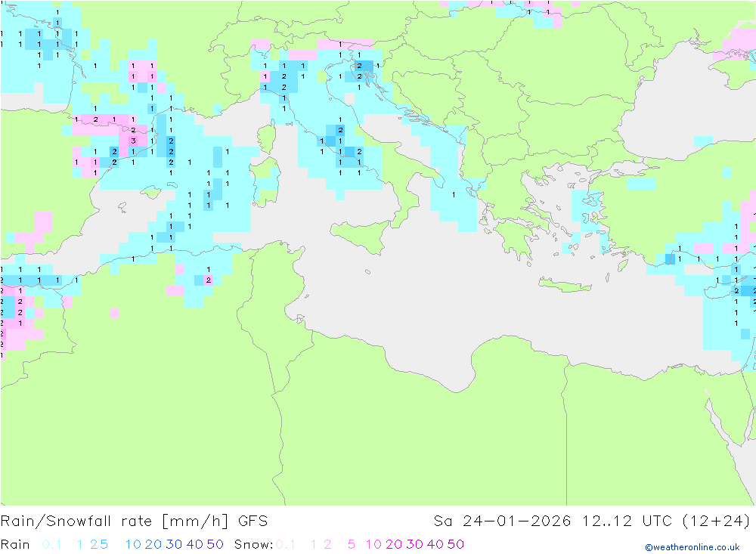
Task: Open the weatheronline.co.uk copyright link
Action: [692, 547]
